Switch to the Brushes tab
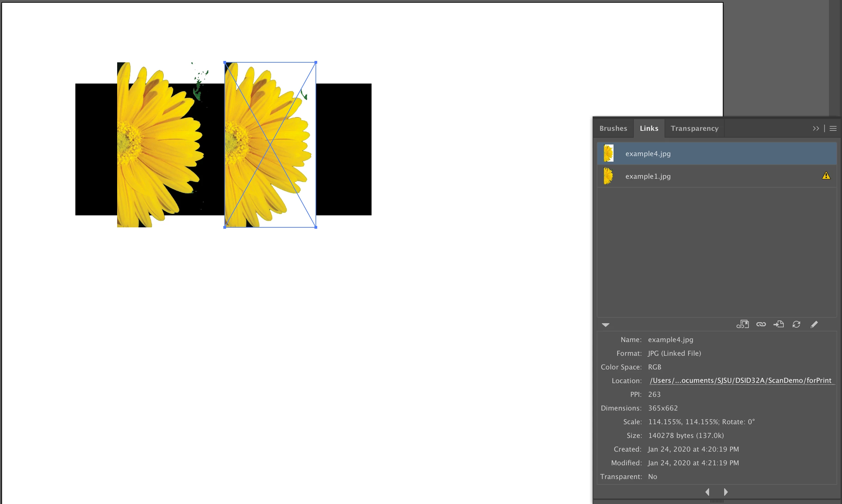842x504 pixels. click(x=613, y=128)
